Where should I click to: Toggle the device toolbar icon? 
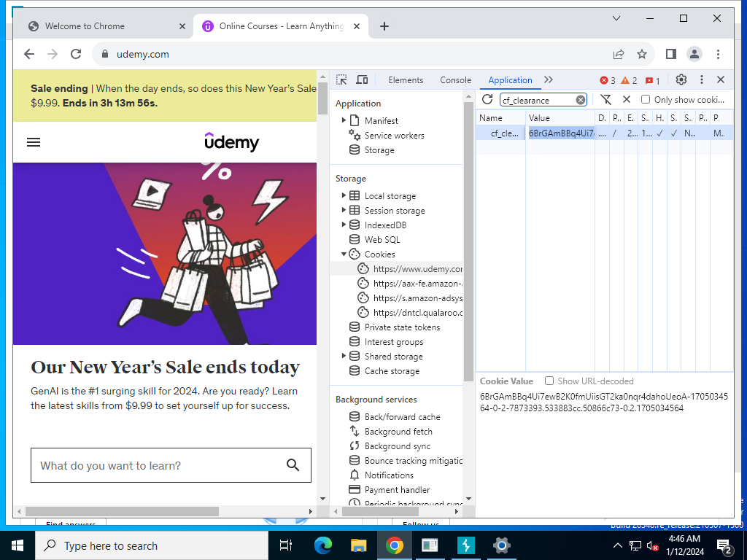(362, 79)
